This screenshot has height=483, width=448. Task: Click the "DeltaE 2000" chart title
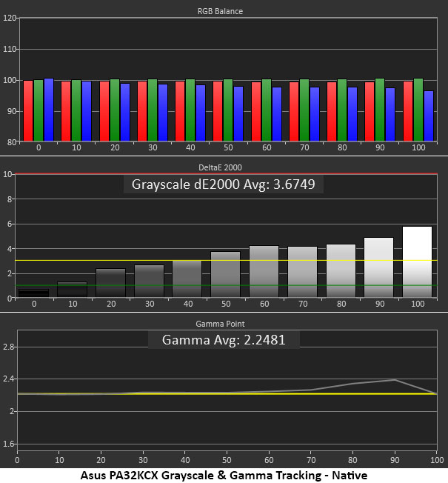pos(220,167)
